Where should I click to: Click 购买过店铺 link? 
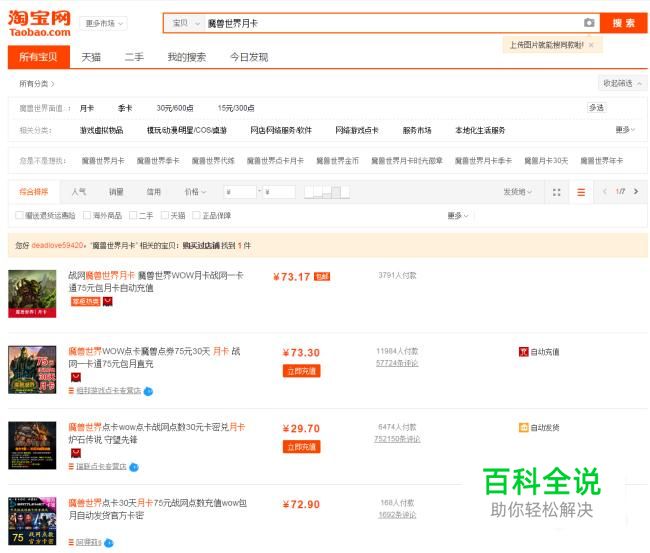[201, 245]
